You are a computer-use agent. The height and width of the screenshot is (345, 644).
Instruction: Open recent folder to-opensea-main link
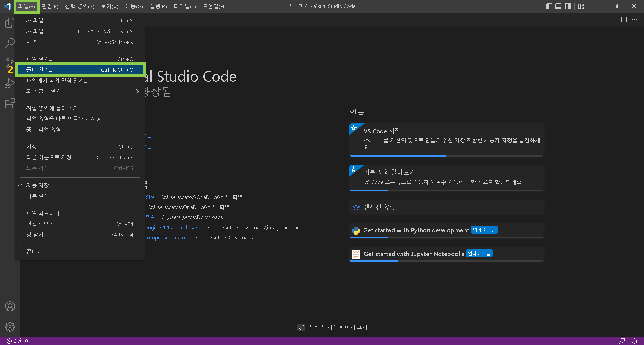[165, 238]
